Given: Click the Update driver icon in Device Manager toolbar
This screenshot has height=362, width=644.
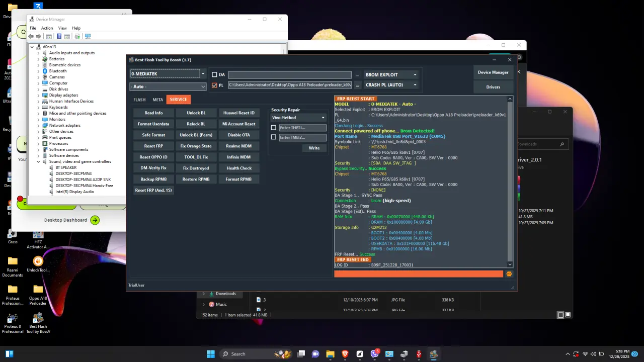Looking at the screenshot, I should 77,36.
